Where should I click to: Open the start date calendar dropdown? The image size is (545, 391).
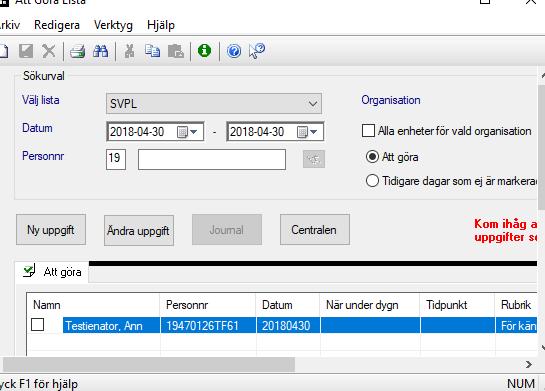tap(188, 132)
